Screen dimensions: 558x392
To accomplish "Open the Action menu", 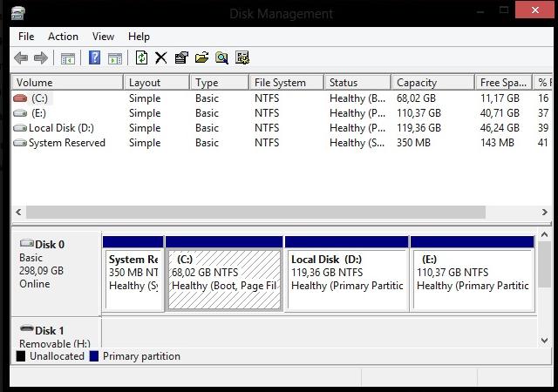I will [63, 37].
